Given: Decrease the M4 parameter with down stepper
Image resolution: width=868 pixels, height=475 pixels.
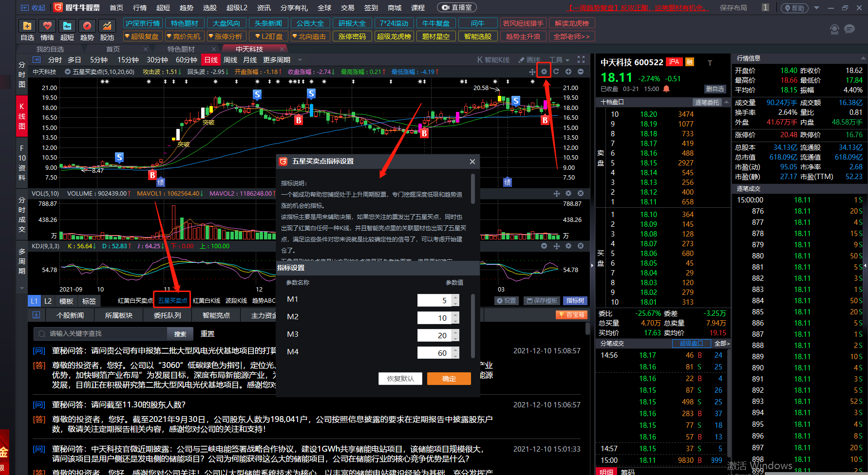Looking at the screenshot, I should [455, 356].
